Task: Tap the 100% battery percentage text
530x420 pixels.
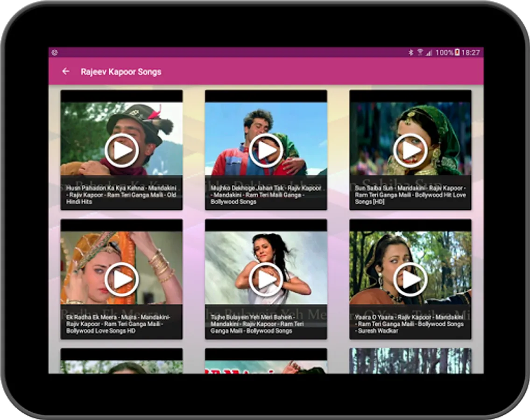Action: tap(445, 52)
